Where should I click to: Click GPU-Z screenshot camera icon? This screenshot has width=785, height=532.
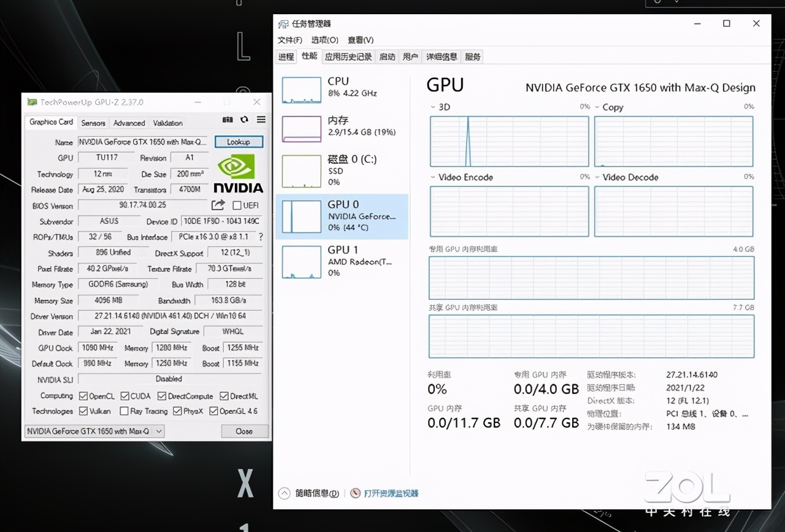(228, 120)
